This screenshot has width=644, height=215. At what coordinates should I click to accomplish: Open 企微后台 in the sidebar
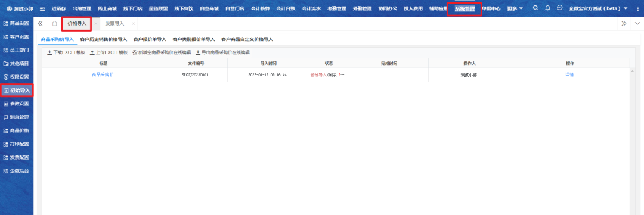17,171
